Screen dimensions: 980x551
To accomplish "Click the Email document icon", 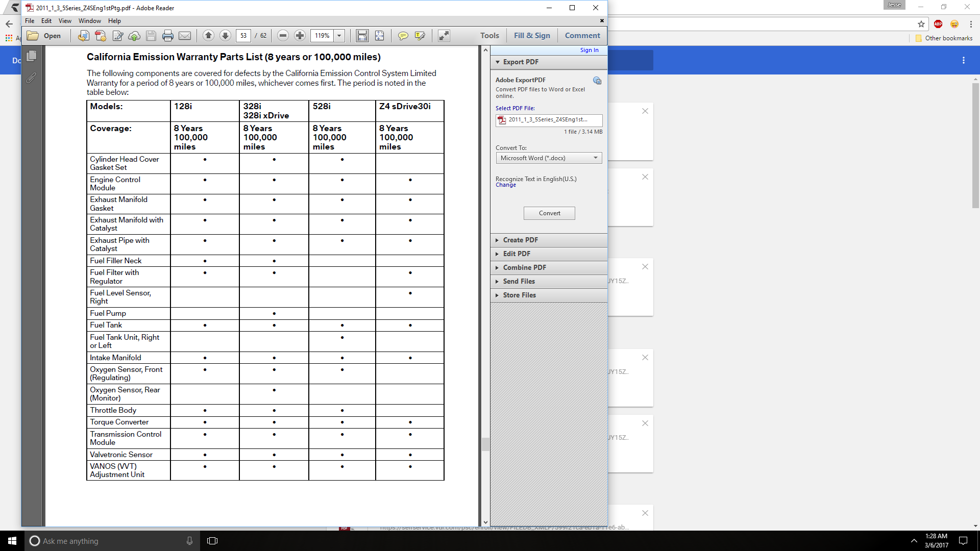I will click(x=186, y=35).
